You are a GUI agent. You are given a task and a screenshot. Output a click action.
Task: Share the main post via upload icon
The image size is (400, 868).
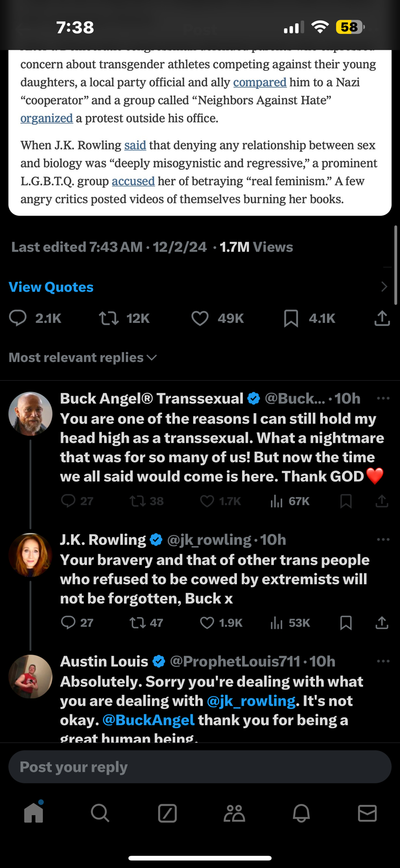pyautogui.click(x=382, y=319)
